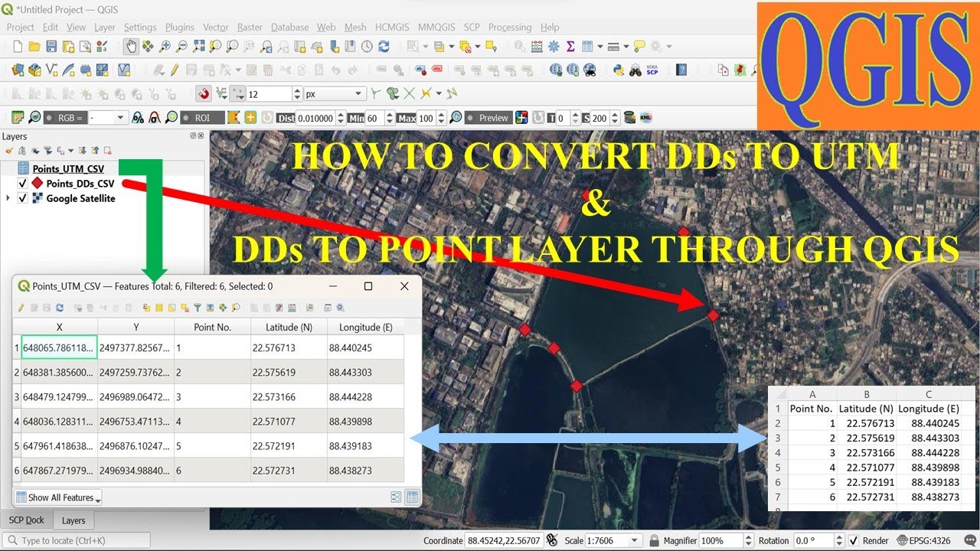Switch to the Layers tab
The image size is (980, 551).
click(73, 520)
